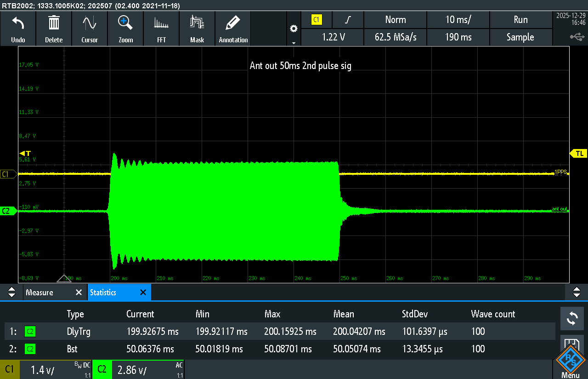Collapse the panel using the right up-down arrows
588x379 pixels.
pos(577,293)
